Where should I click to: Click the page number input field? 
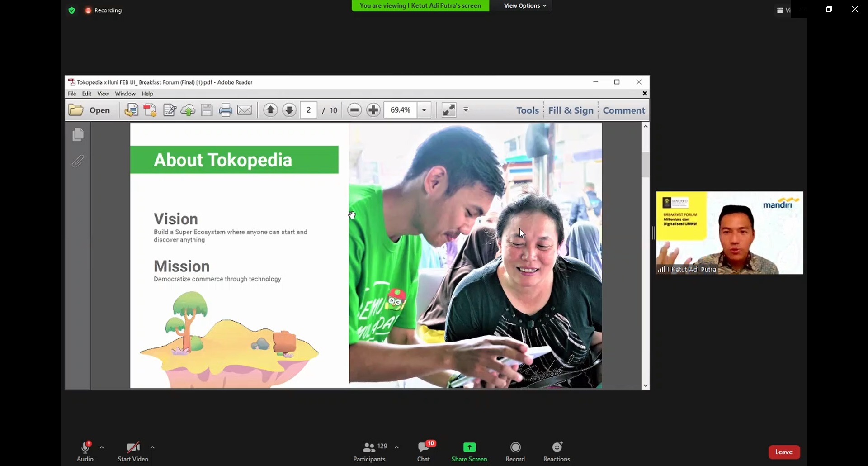coord(308,110)
